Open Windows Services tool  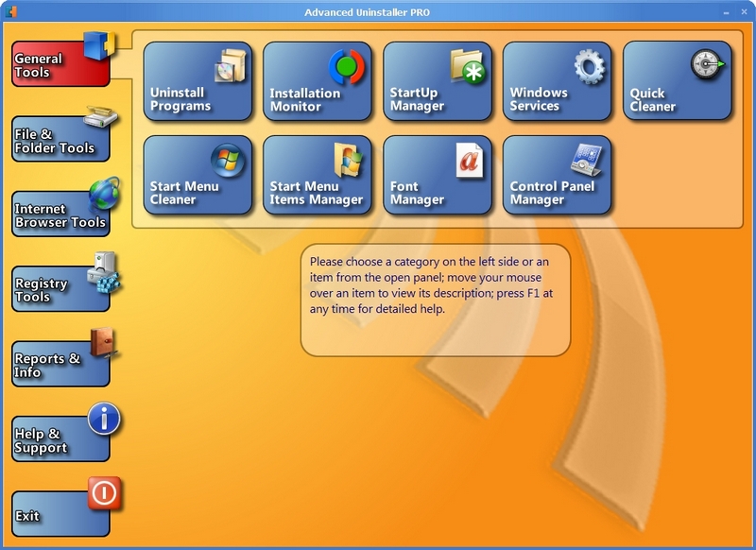pos(557,80)
